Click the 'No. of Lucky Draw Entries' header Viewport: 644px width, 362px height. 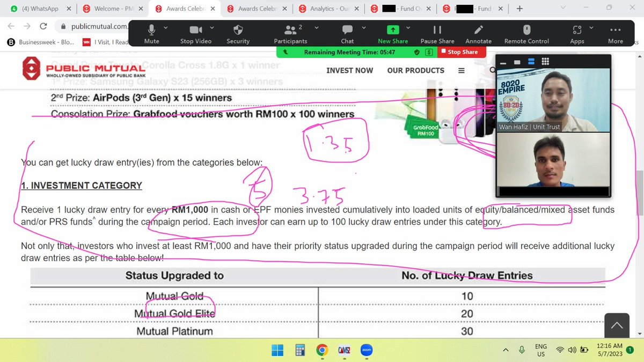[x=467, y=276]
